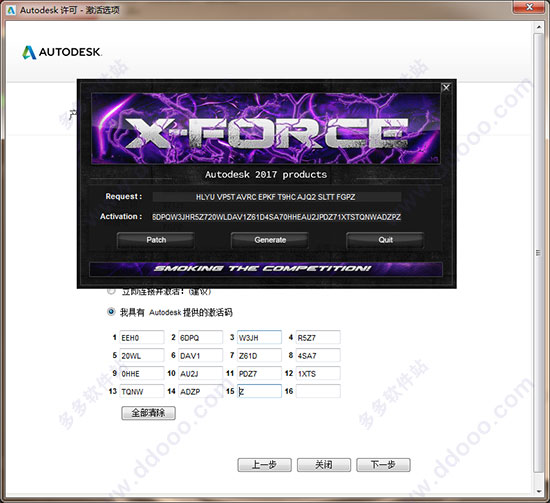Click the Autodesk icon in the title bar

(x=11, y=10)
